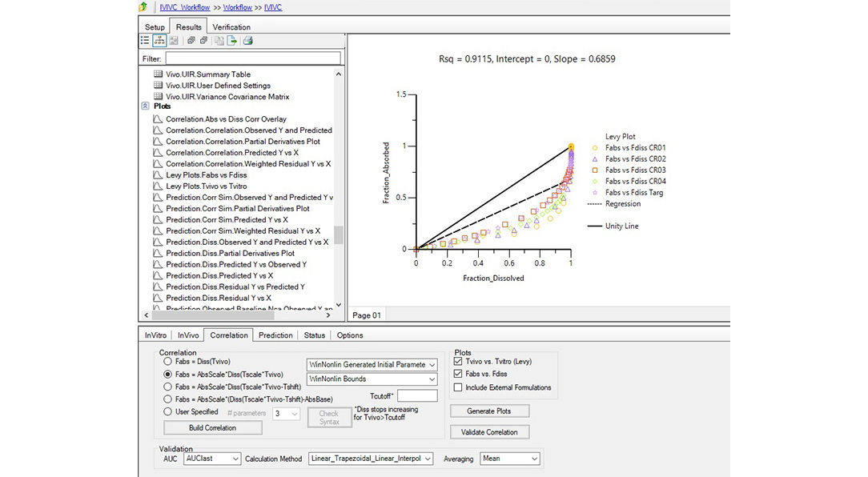The height and width of the screenshot is (477, 868).
Task: Open the IVIVC breadcrumb link
Action: (273, 7)
